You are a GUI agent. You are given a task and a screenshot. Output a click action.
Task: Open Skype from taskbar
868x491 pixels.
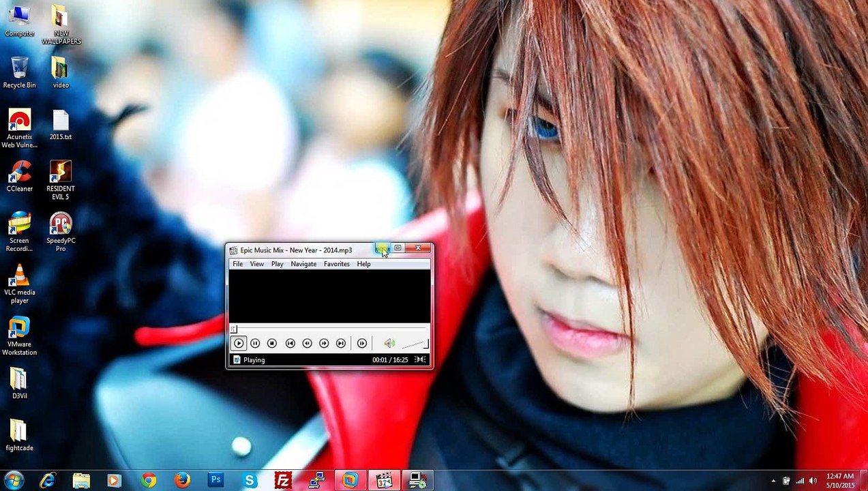pyautogui.click(x=250, y=481)
